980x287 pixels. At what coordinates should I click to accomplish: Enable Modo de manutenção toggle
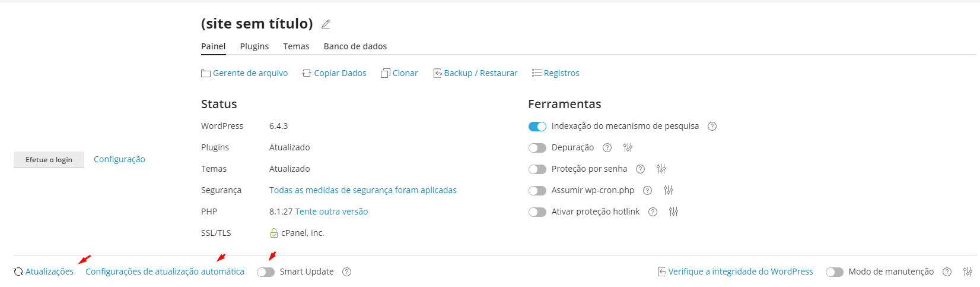point(834,272)
